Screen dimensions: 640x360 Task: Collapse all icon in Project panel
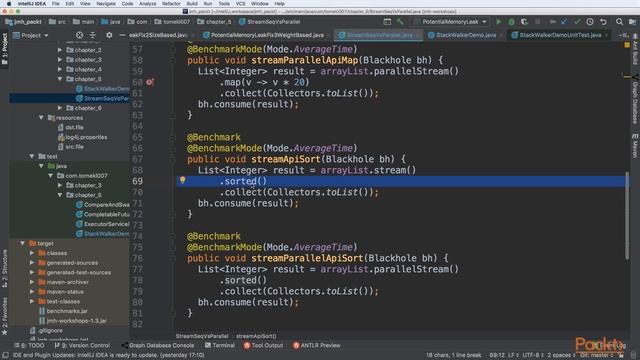[93, 35]
